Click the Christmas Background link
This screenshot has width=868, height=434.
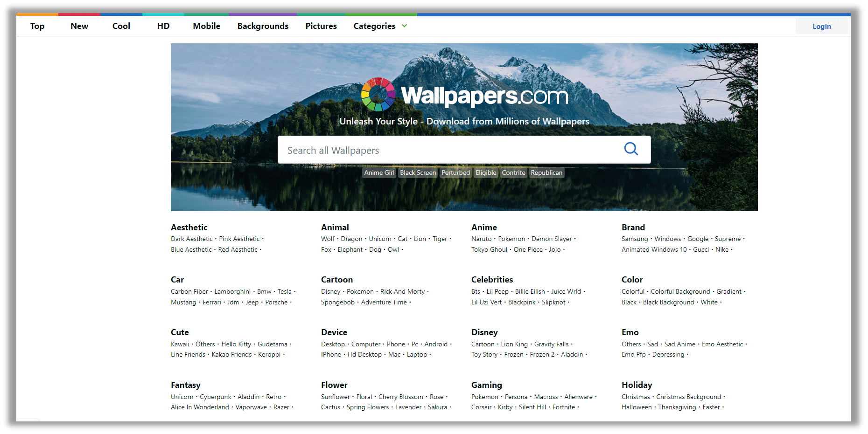point(689,397)
